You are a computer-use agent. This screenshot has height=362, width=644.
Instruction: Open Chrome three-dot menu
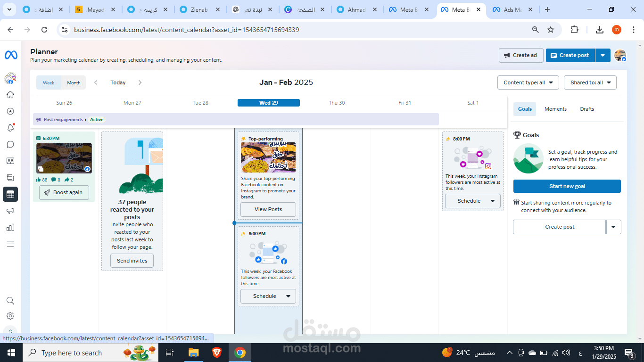[634, 30]
